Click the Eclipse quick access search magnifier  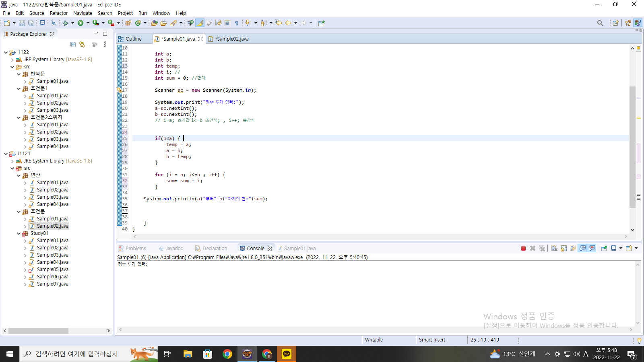[600, 23]
